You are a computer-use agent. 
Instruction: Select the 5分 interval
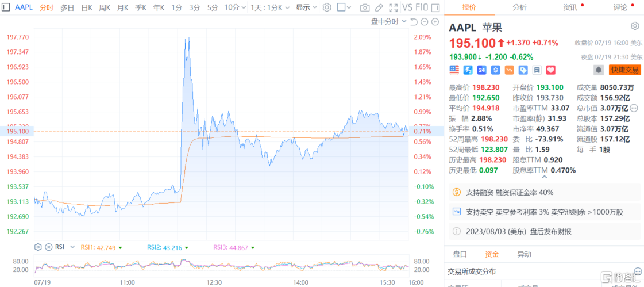coord(213,7)
